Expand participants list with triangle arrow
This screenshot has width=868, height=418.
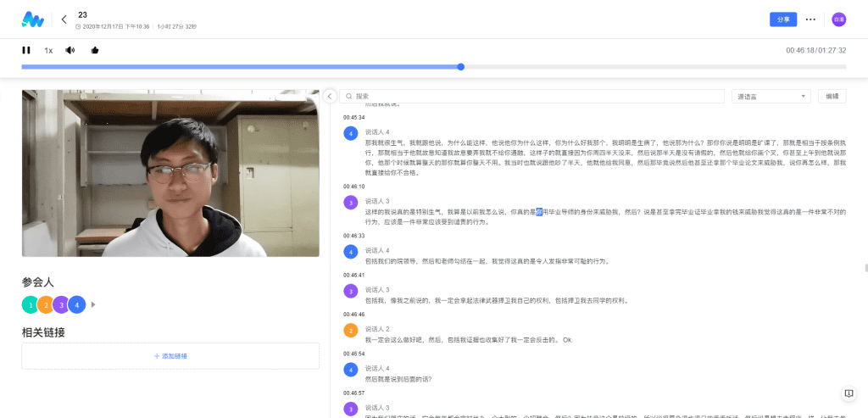tap(93, 304)
